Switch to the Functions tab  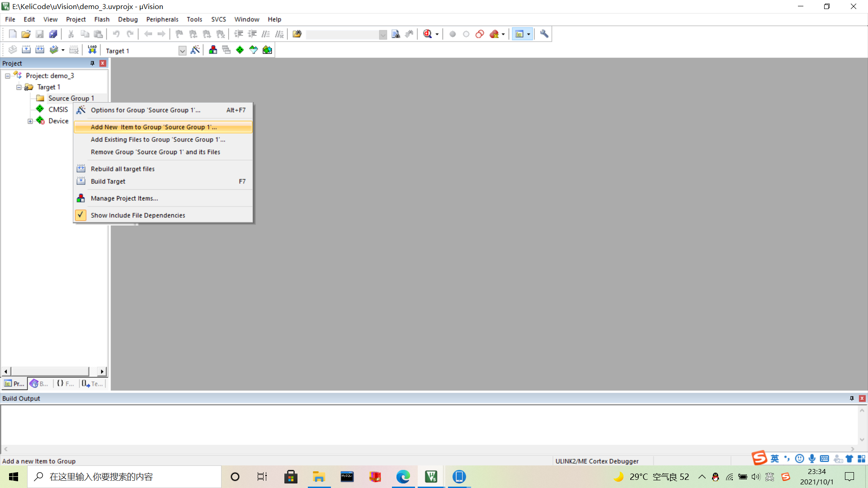66,384
